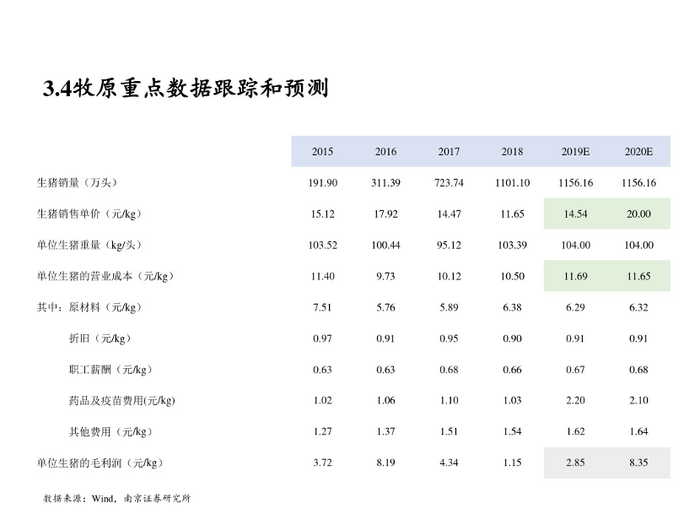Click the gross profit value 4.34

point(449,463)
